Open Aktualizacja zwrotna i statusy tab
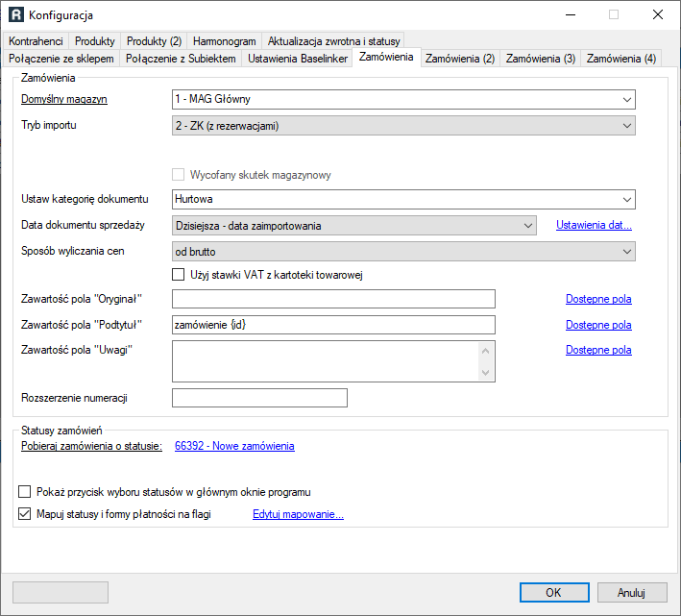The width and height of the screenshot is (681, 616). (x=333, y=41)
